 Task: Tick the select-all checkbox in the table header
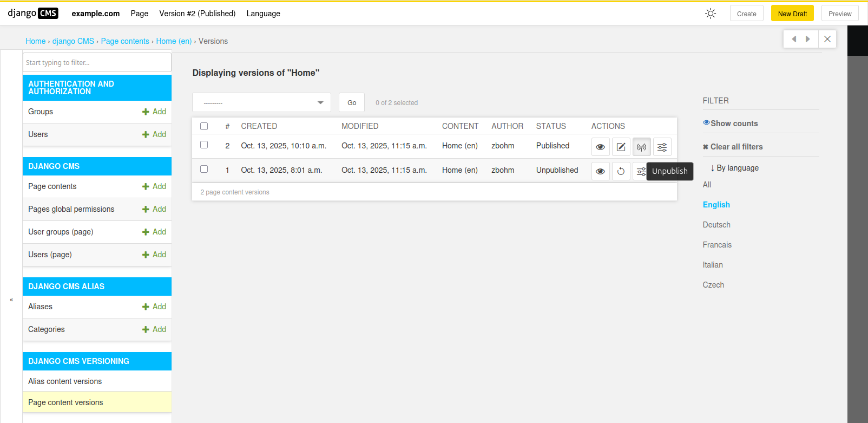coord(204,126)
